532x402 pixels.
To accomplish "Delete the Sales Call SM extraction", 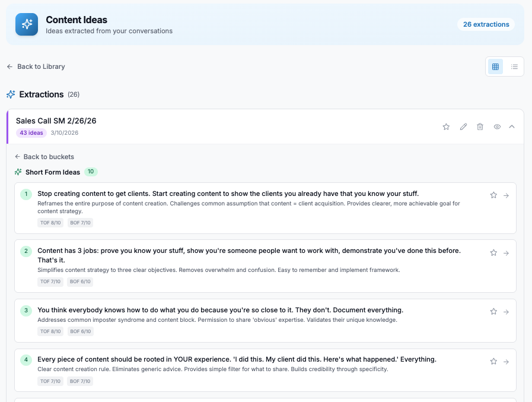I will coord(480,126).
